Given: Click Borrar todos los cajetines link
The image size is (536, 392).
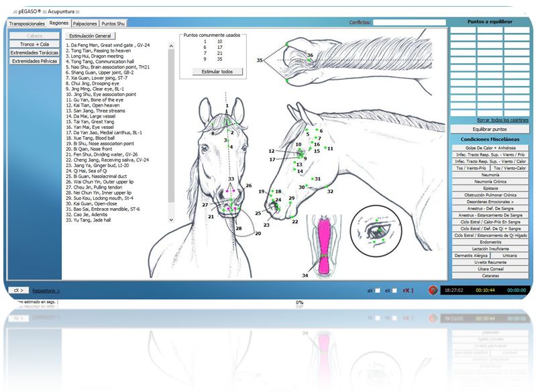Looking at the screenshot, I should 503,120.
